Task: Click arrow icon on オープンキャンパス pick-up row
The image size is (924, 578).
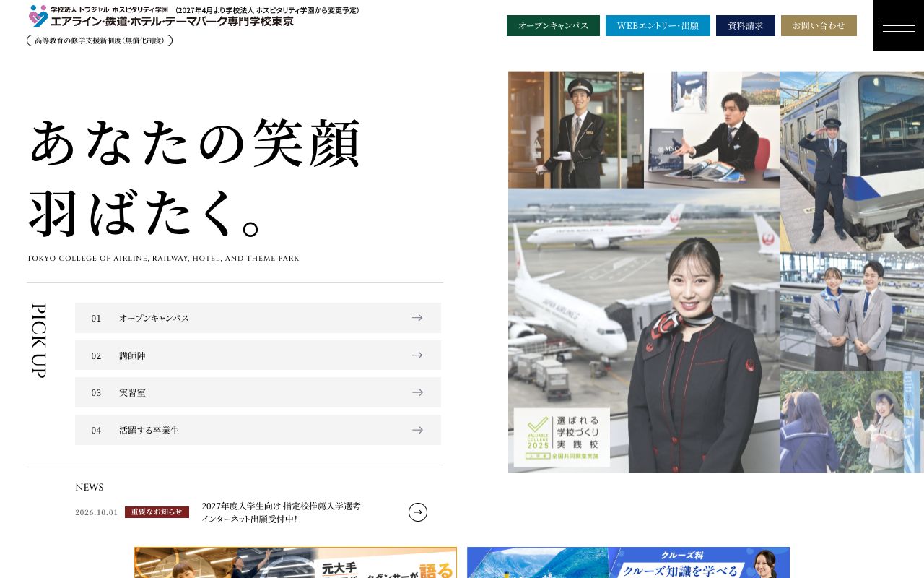Action: 417,318
